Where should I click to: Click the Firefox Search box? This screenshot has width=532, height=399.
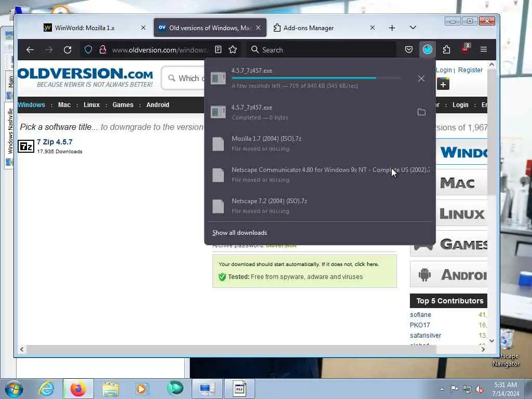click(322, 50)
